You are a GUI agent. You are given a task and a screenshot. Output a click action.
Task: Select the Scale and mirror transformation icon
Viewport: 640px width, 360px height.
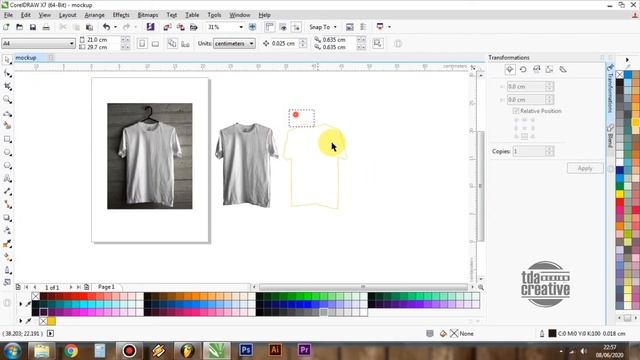coord(536,69)
